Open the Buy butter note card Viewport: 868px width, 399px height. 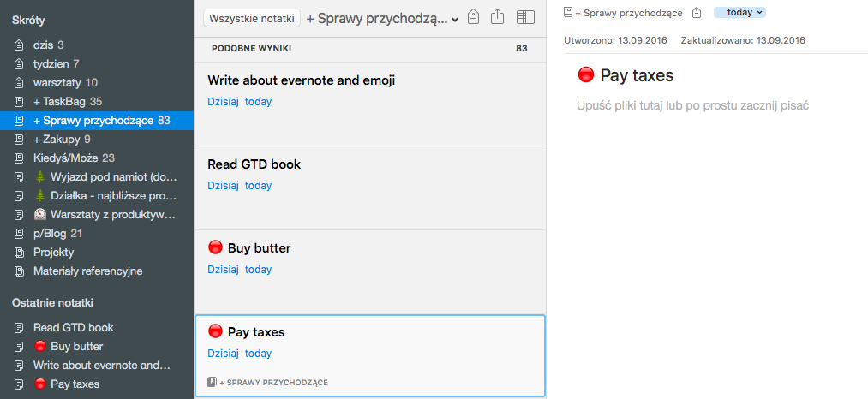[370, 272]
